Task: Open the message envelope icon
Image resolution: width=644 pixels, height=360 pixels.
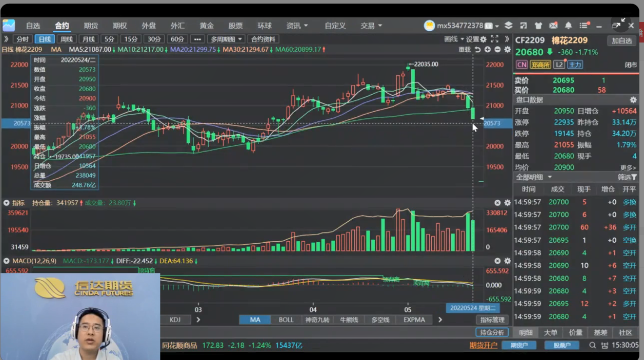Action: pyautogui.click(x=553, y=26)
